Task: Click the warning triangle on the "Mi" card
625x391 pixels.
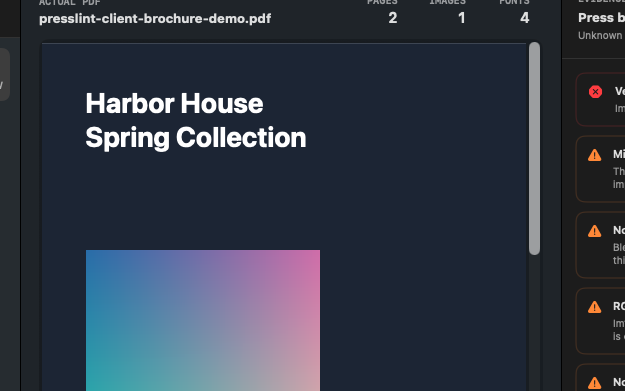Action: 594,155
